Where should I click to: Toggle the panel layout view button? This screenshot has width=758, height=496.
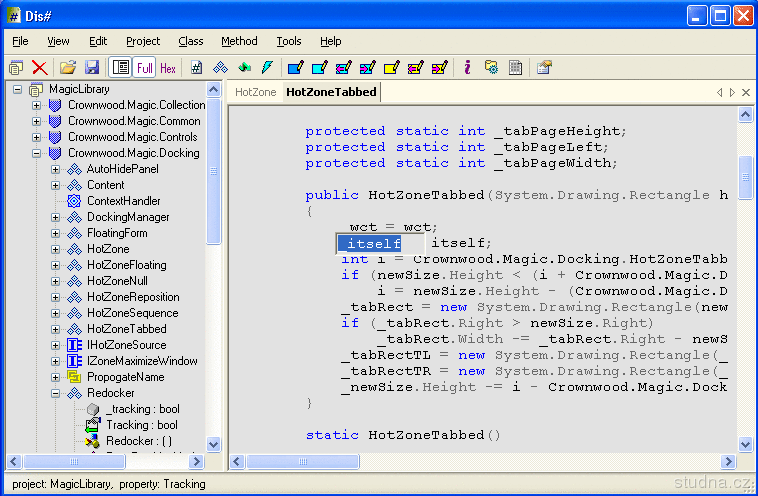coord(121,68)
